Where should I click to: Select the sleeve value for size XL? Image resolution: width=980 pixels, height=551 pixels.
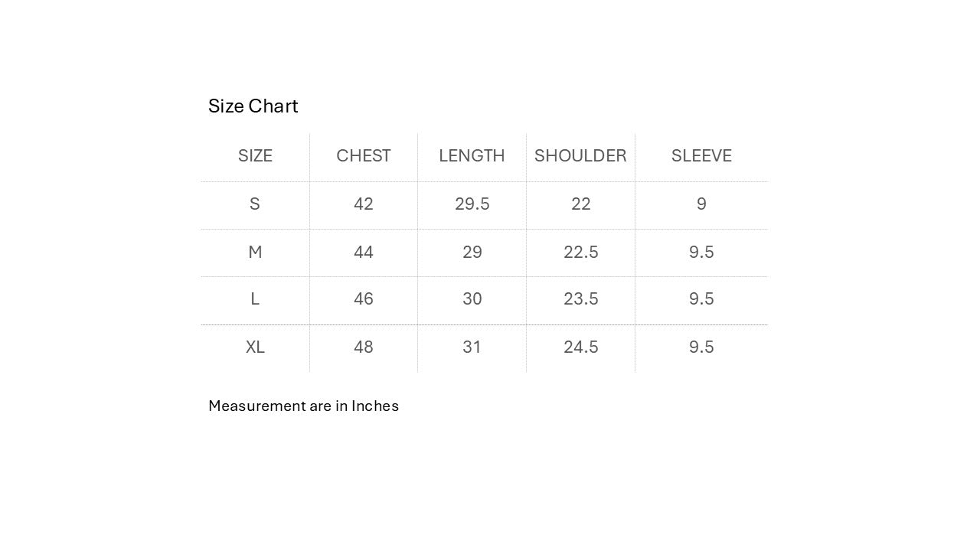pyautogui.click(x=701, y=347)
